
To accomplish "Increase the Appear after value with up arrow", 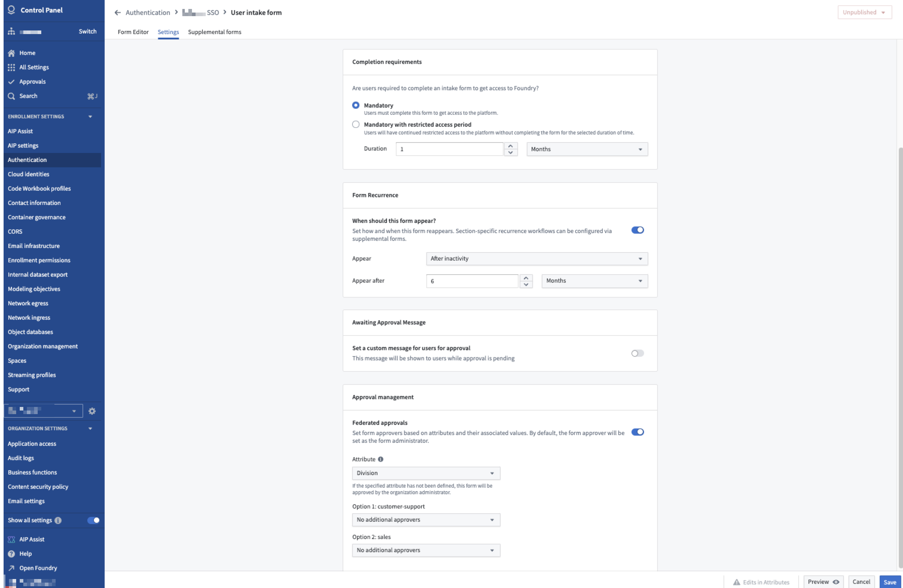I will pos(526,278).
